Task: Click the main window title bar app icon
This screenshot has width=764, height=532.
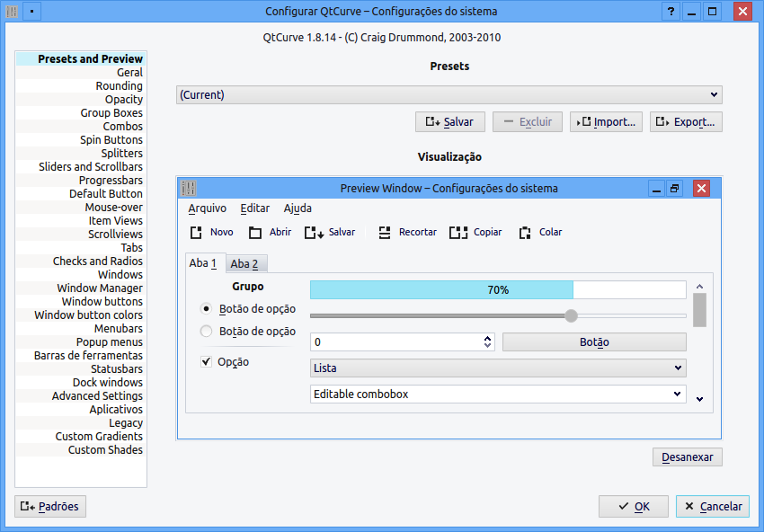Action: [12, 11]
